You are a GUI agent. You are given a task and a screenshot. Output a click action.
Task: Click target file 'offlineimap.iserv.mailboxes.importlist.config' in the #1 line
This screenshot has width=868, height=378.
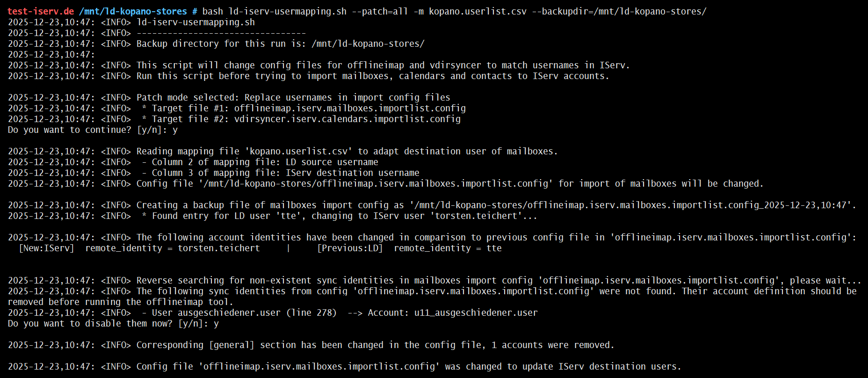(x=350, y=108)
